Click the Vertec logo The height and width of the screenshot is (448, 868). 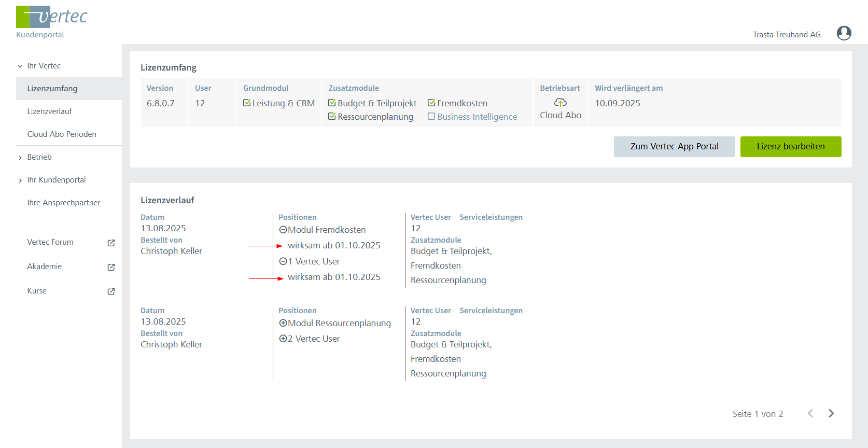click(x=52, y=17)
